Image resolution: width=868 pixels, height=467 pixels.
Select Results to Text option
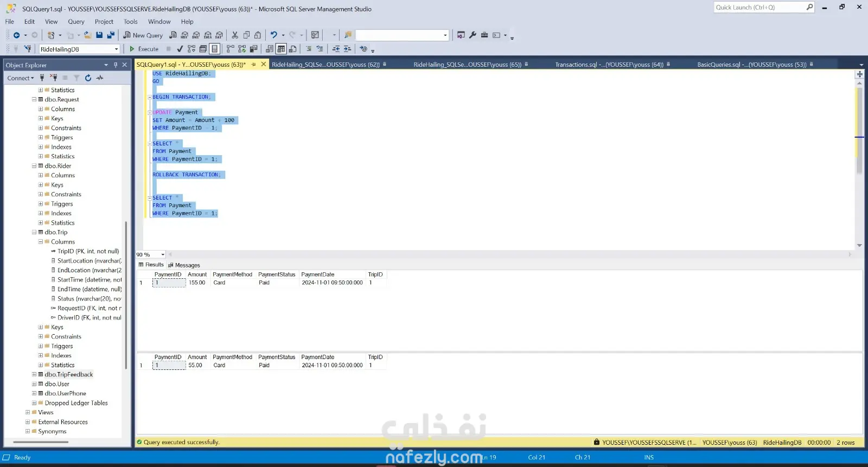point(270,49)
